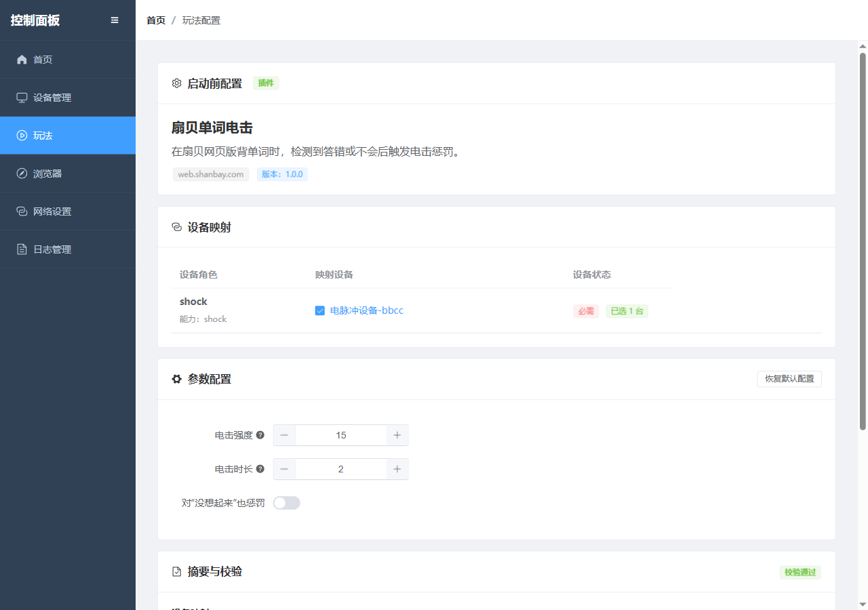The height and width of the screenshot is (610, 868).
Task: Uncheck the 电脉冲设备-bbcc checkbox
Action: click(320, 310)
